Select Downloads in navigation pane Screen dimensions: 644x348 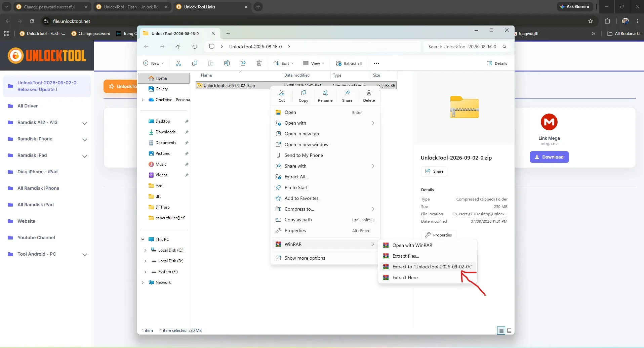click(x=165, y=132)
